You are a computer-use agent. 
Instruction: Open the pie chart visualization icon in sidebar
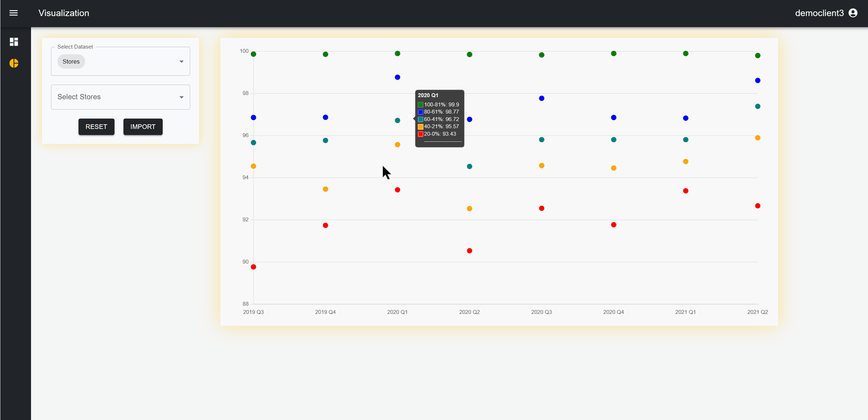pos(14,64)
